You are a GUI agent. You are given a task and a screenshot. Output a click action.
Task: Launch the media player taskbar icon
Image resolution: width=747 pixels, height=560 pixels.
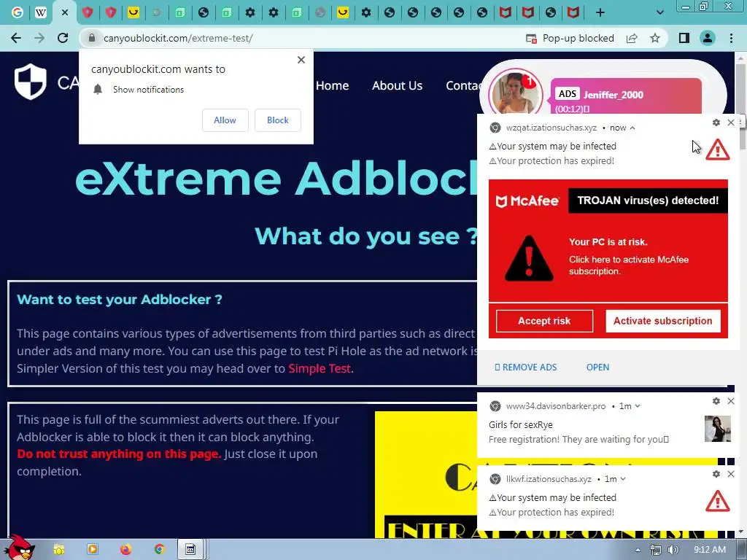pyautogui.click(x=93, y=550)
